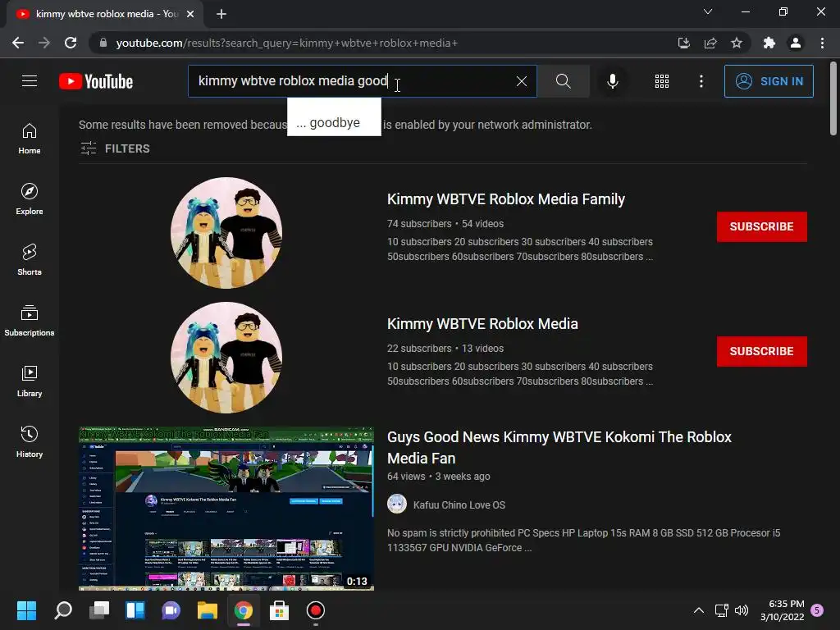Image resolution: width=840 pixels, height=630 pixels.
Task: Open Task View on the taskbar
Action: point(99,610)
